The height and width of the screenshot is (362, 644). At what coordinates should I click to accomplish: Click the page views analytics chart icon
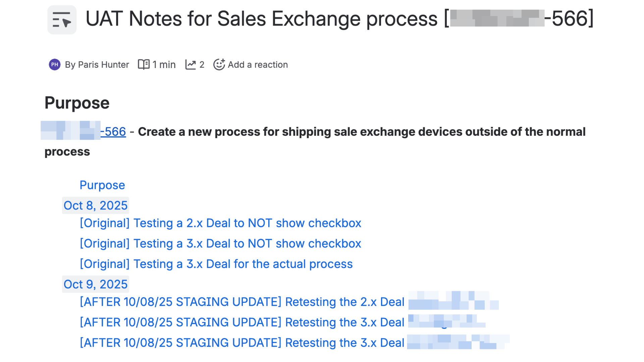(191, 64)
